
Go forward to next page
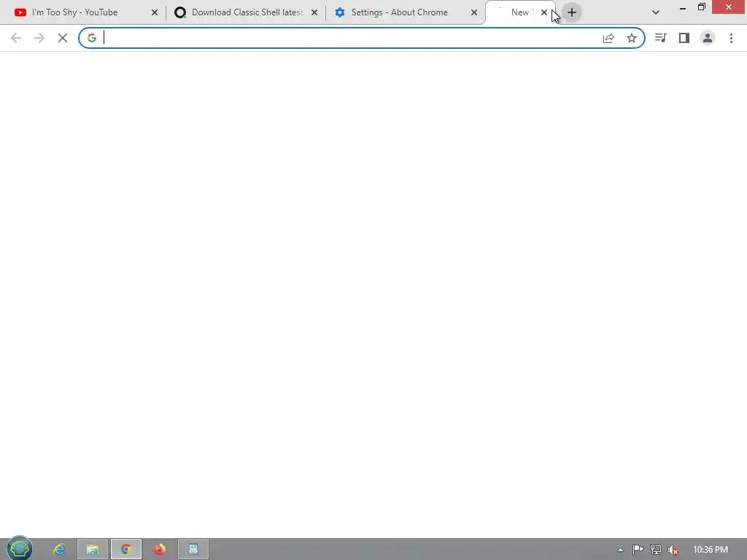pyautogui.click(x=39, y=38)
